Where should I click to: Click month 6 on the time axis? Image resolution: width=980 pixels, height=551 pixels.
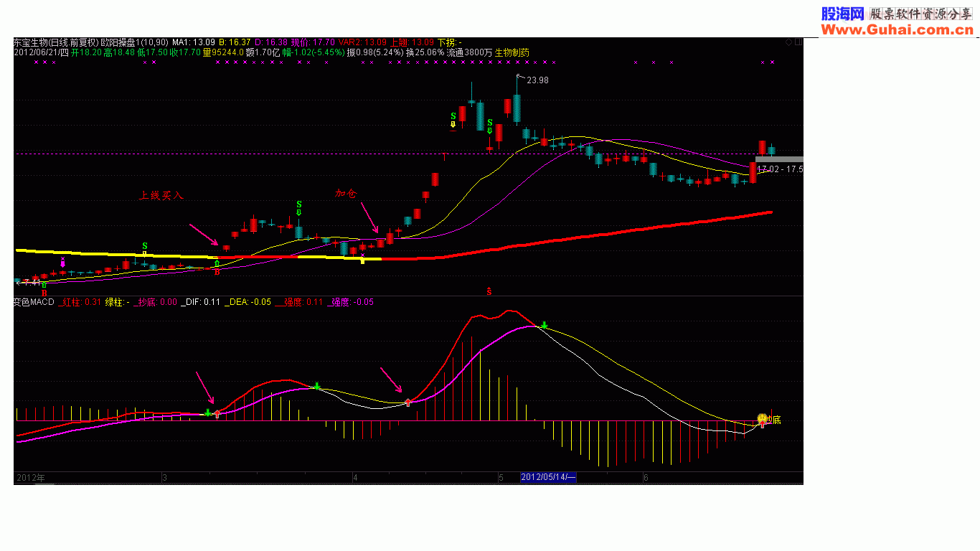[x=646, y=477]
